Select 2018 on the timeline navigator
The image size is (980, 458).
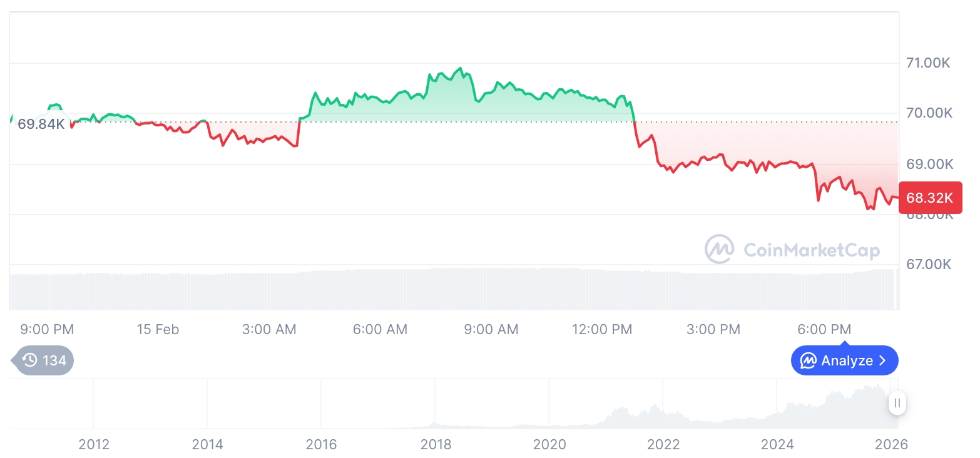[436, 444]
